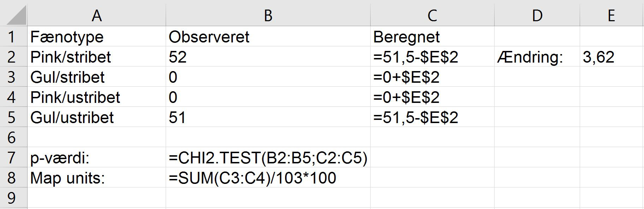The height and width of the screenshot is (209, 644).
Task: Select the CHI2.TEST formula cell
Action: (268, 158)
